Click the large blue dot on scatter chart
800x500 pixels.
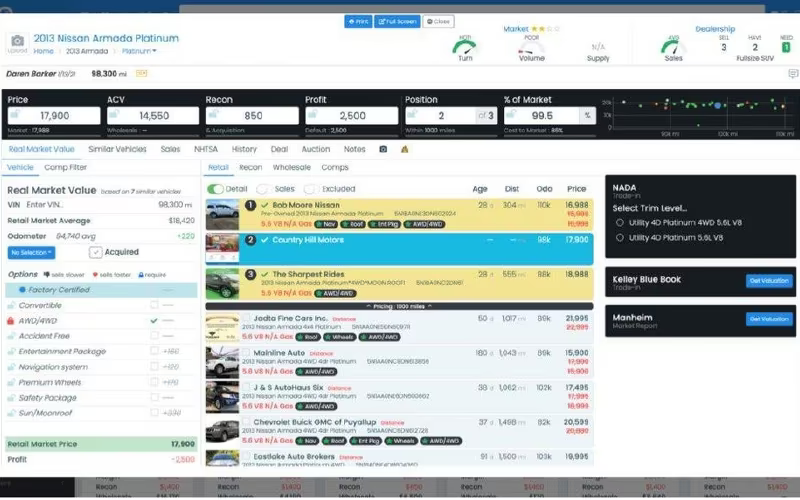tap(717, 106)
